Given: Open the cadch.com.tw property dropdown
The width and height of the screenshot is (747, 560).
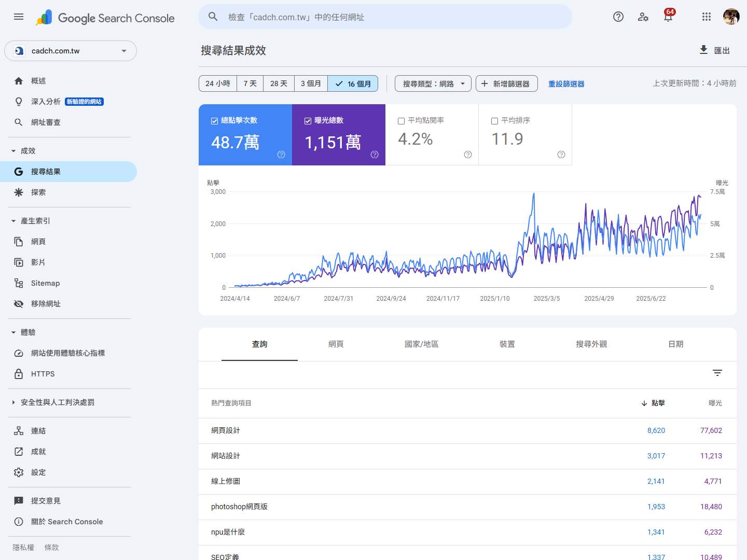Looking at the screenshot, I should (x=71, y=51).
